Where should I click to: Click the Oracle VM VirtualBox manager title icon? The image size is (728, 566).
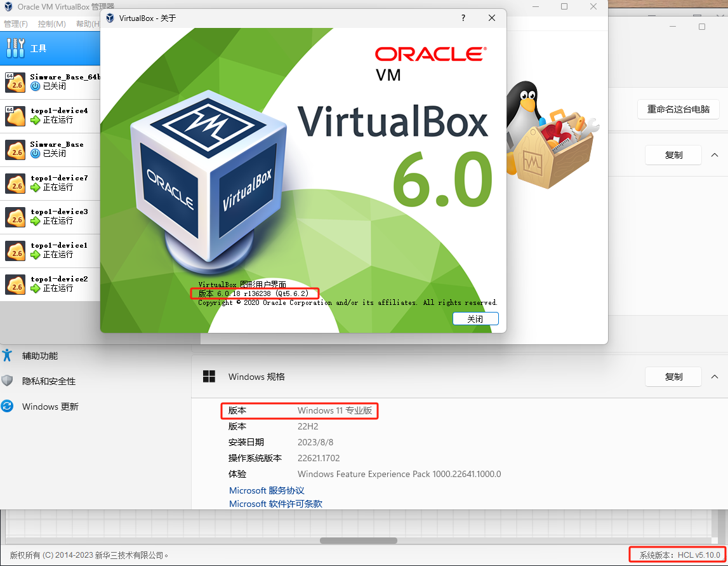point(8,6)
